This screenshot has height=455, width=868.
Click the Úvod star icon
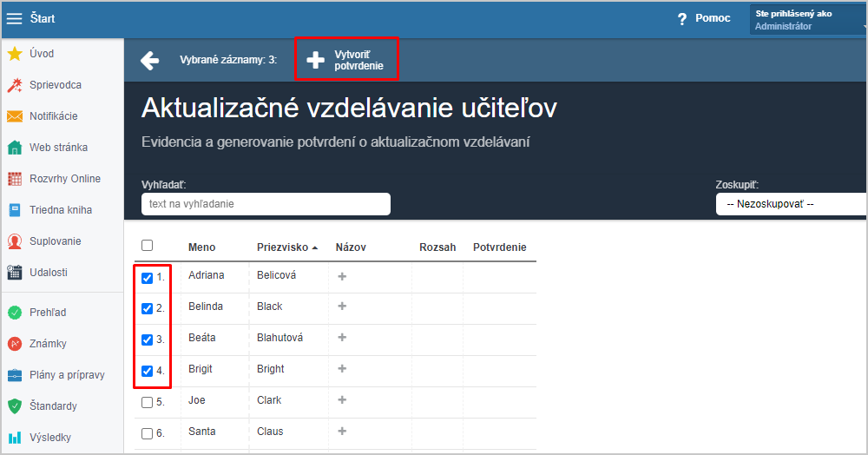(15, 54)
